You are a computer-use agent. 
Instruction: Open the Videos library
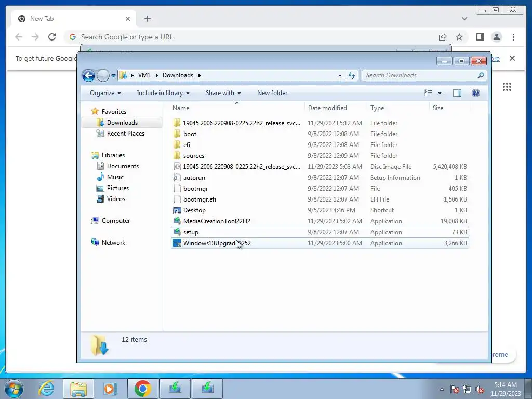click(116, 199)
